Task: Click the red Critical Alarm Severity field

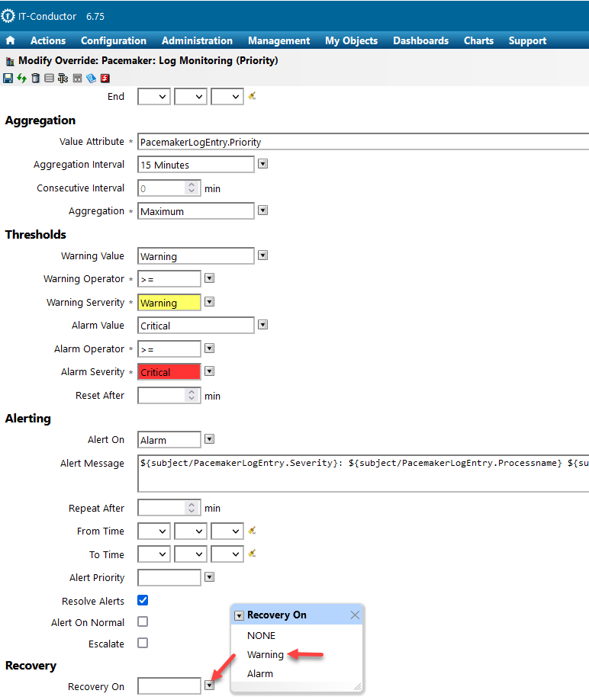Action: pos(169,372)
